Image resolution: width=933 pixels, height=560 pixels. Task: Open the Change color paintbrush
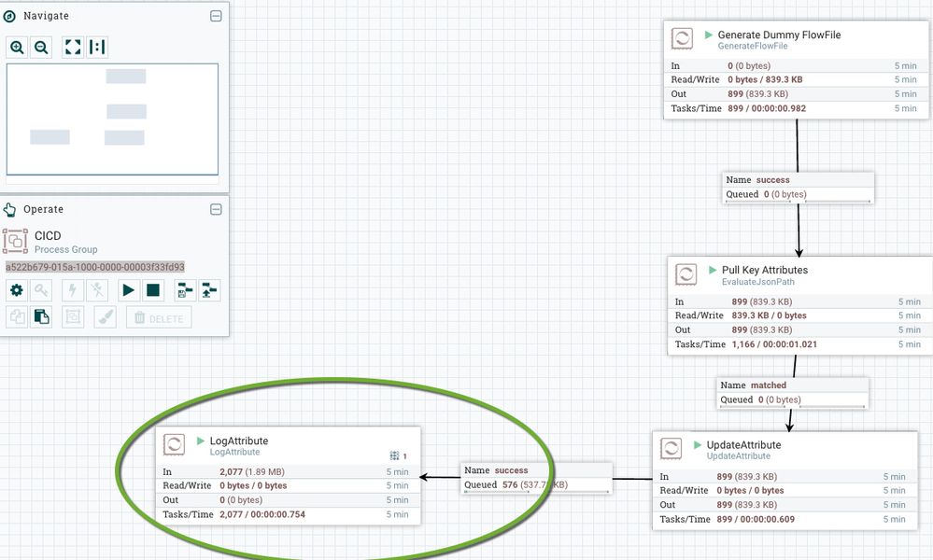point(105,316)
